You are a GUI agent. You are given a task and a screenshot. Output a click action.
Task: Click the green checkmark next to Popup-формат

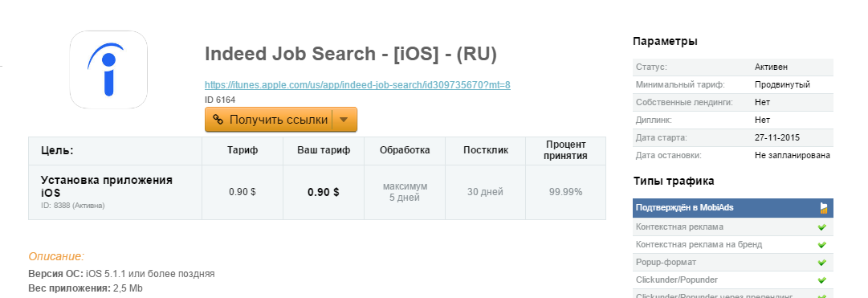pos(822,263)
